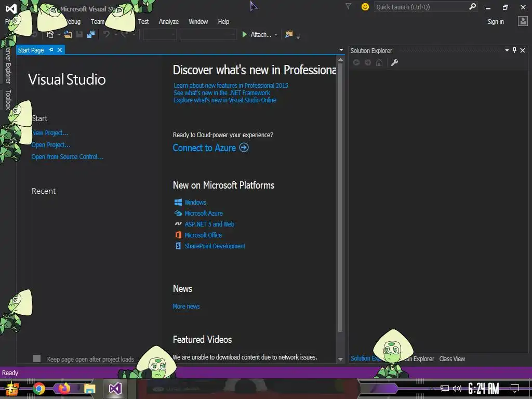This screenshot has width=532, height=399.
Task: Click the Quick Launch magnifier icon
Action: (x=472, y=6)
